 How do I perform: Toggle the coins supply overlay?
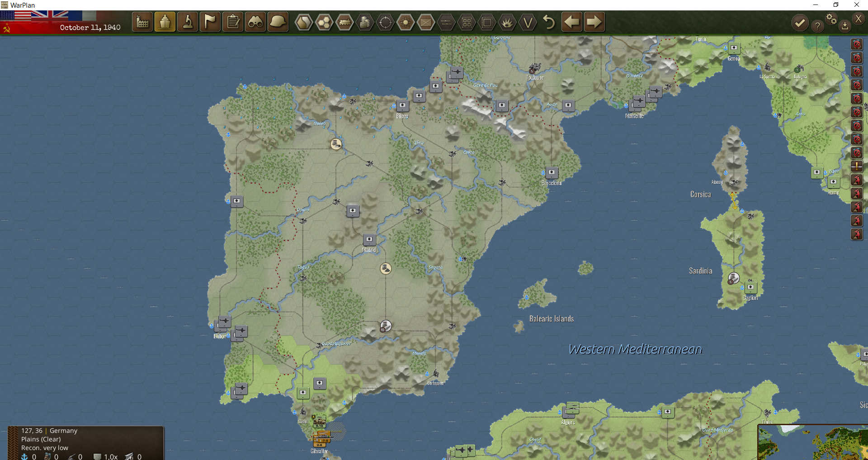click(365, 22)
